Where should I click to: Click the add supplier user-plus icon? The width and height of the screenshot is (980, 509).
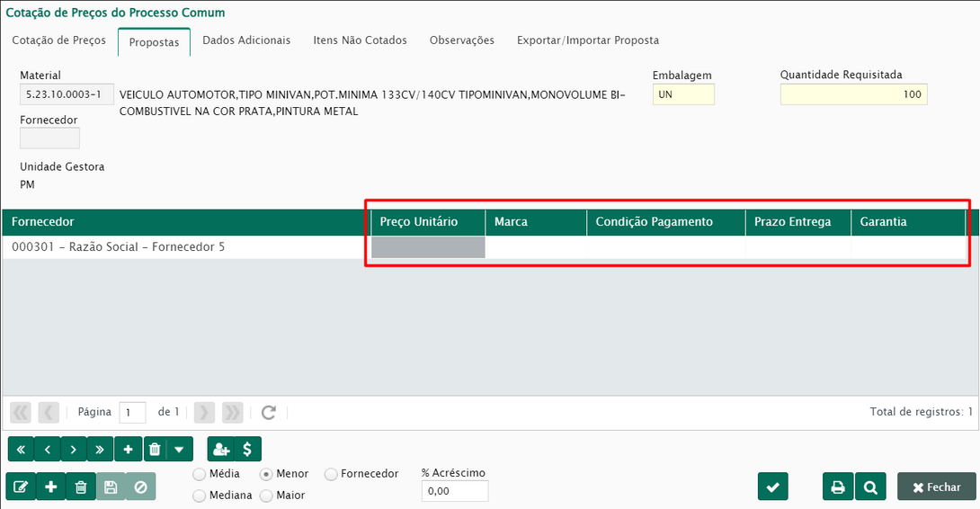(x=219, y=449)
